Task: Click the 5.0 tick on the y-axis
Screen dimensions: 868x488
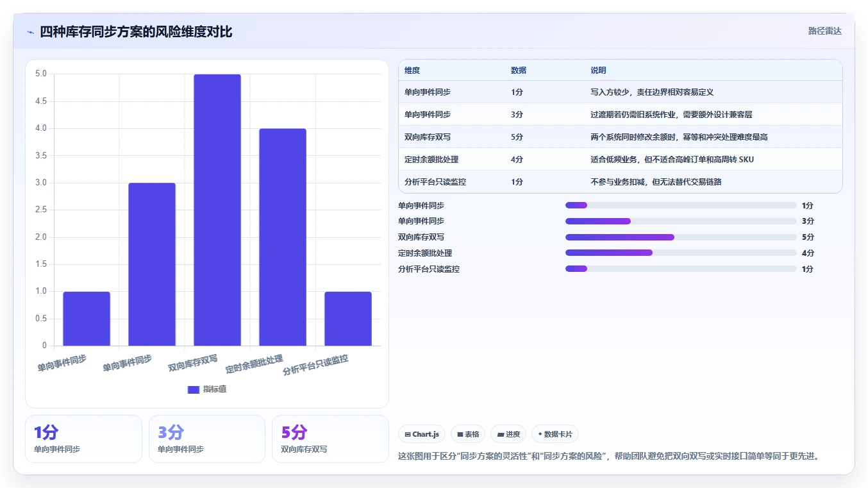Action: [x=41, y=74]
